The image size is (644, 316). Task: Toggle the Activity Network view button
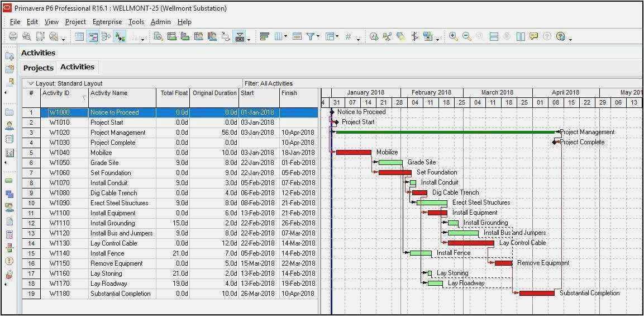click(106, 36)
